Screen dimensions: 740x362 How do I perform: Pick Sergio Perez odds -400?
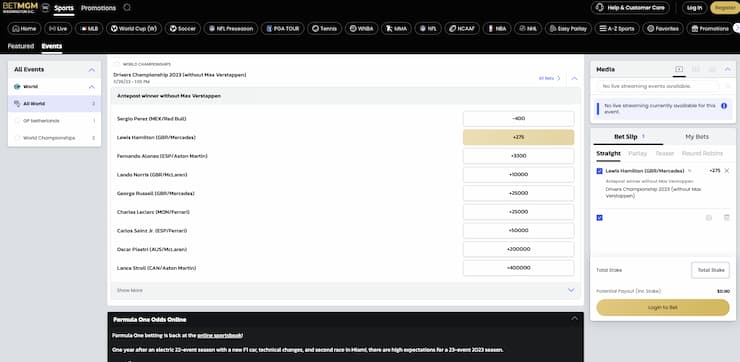click(x=518, y=118)
